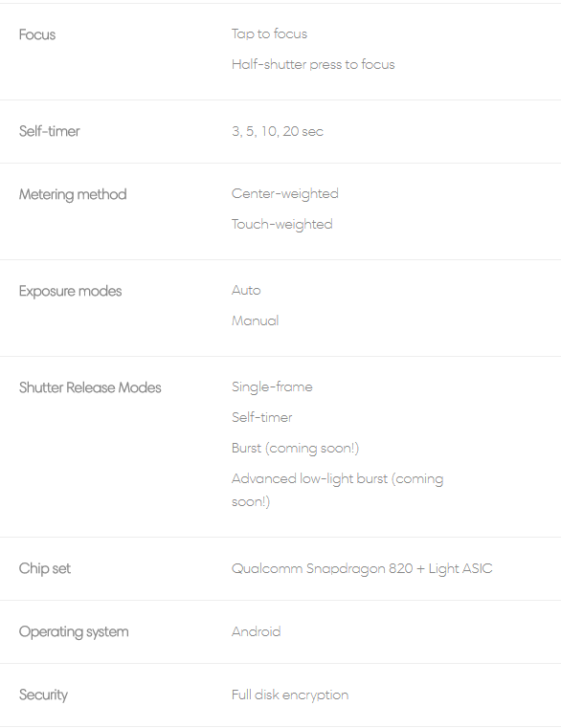561x728 pixels.
Task: Click 'Advanced low-light burst' text
Action: point(309,479)
